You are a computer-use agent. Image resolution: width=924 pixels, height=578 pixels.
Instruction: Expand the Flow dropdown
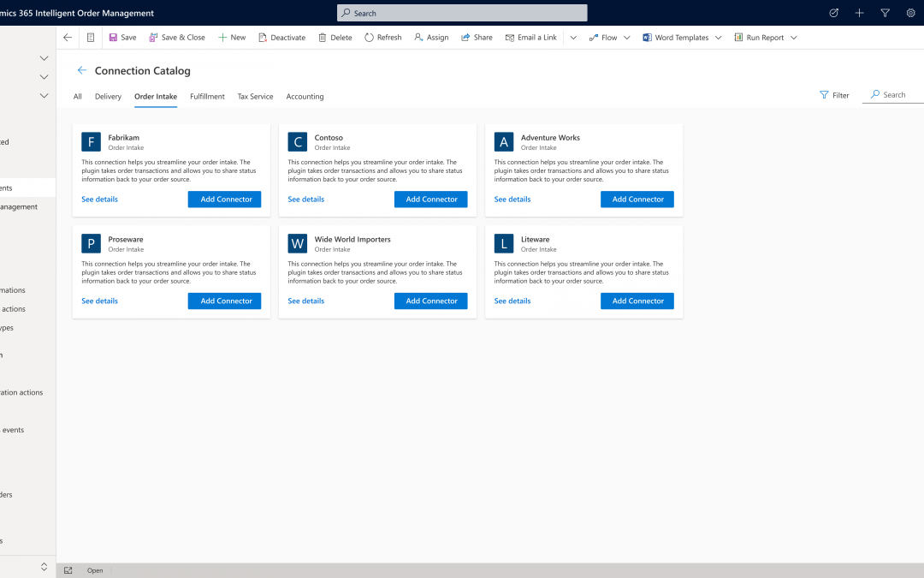click(x=627, y=37)
